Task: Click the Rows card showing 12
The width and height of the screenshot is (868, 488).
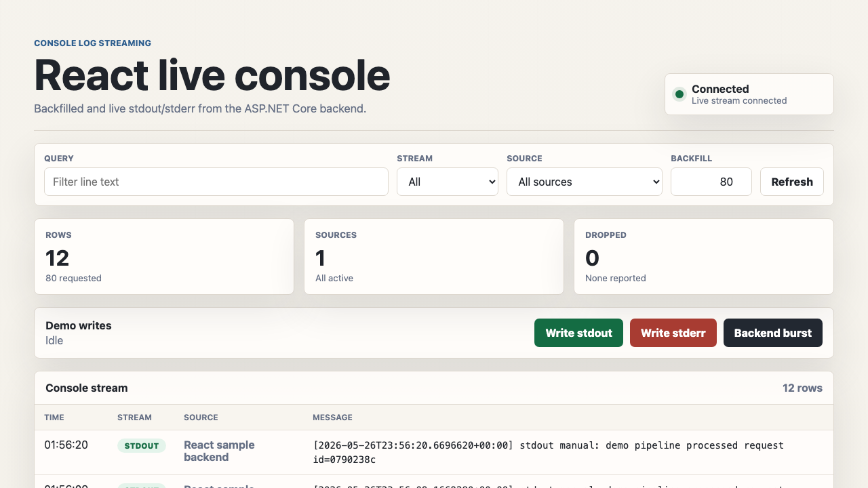Action: tap(164, 256)
